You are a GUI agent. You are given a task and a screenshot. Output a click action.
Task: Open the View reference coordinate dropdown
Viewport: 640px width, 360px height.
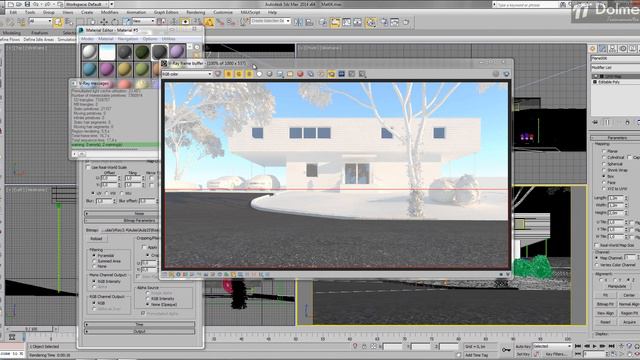[x=143, y=21]
